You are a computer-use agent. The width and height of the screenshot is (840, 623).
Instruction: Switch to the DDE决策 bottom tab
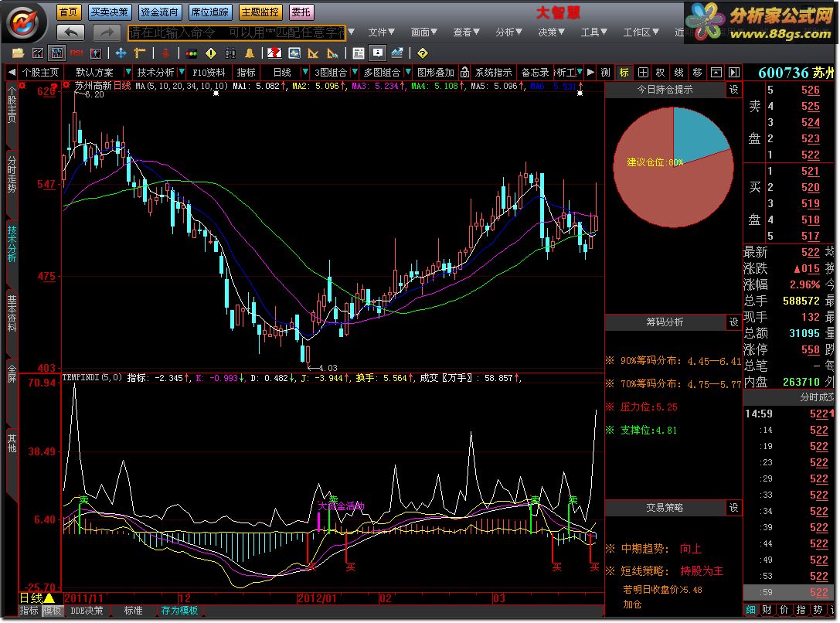pyautogui.click(x=87, y=610)
